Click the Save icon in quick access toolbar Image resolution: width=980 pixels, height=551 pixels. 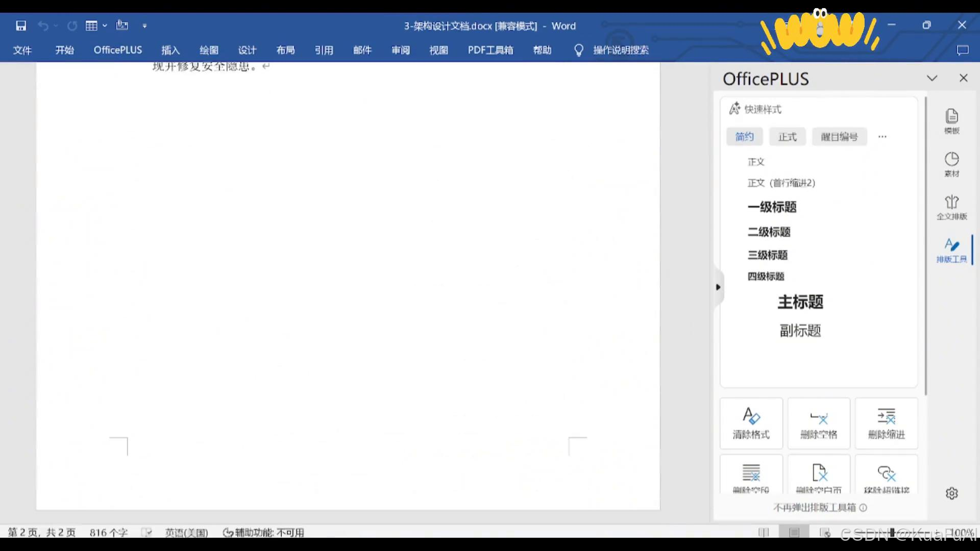[21, 26]
